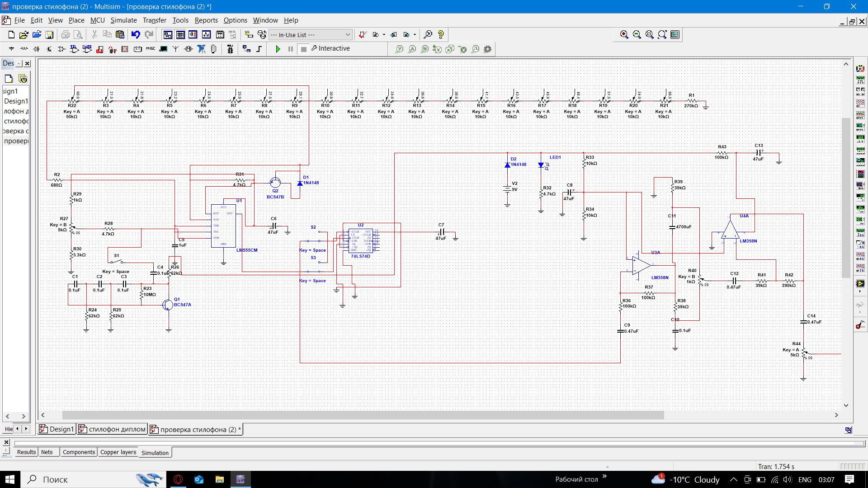Place Bus icon
The height and width of the screenshot is (488, 868).
pos(259,49)
